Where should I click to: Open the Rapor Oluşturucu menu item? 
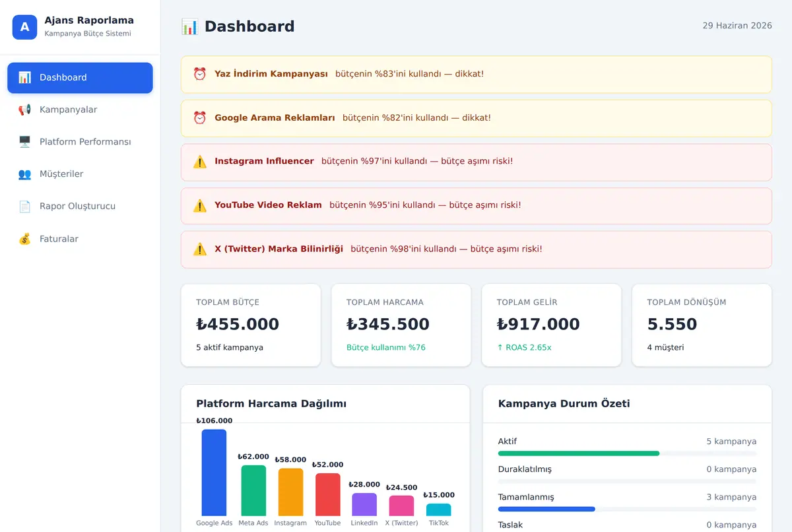click(80, 207)
